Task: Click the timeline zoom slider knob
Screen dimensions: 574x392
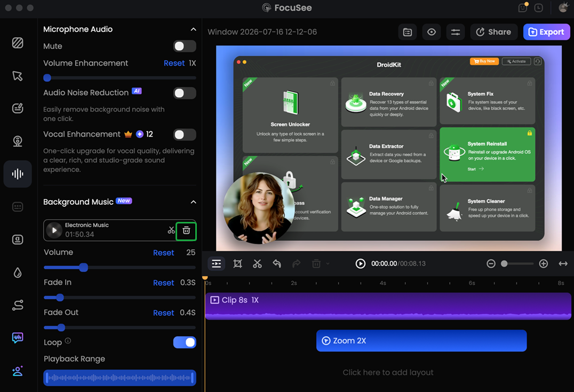Action: click(504, 263)
